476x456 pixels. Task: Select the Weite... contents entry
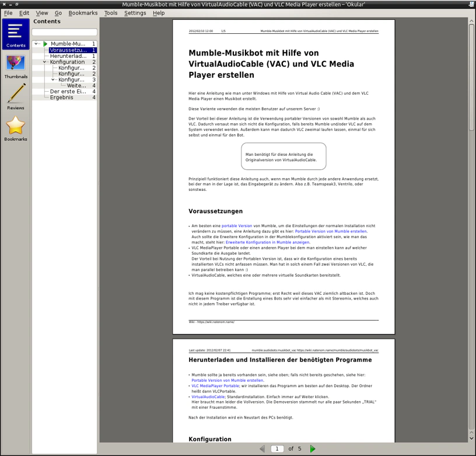pos(80,86)
